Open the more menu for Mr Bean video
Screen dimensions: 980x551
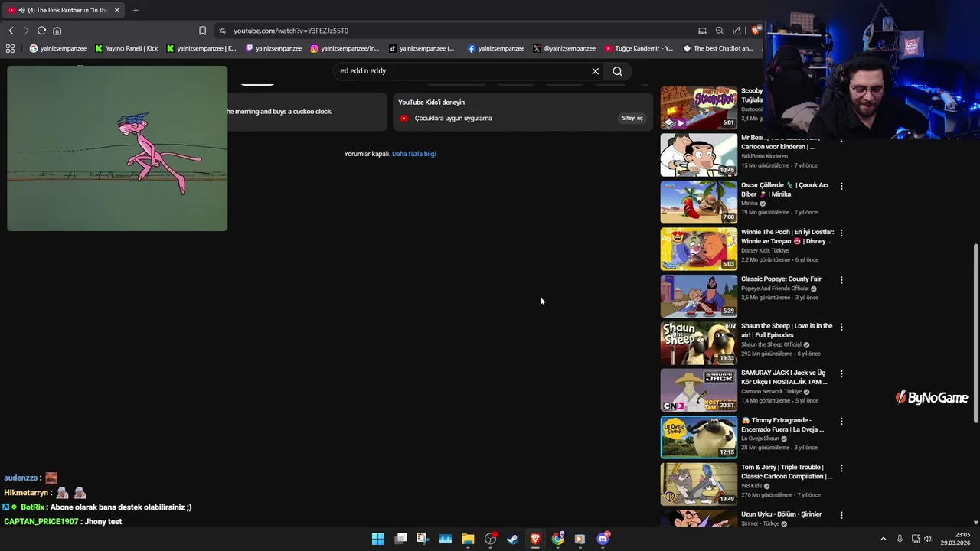click(x=841, y=139)
